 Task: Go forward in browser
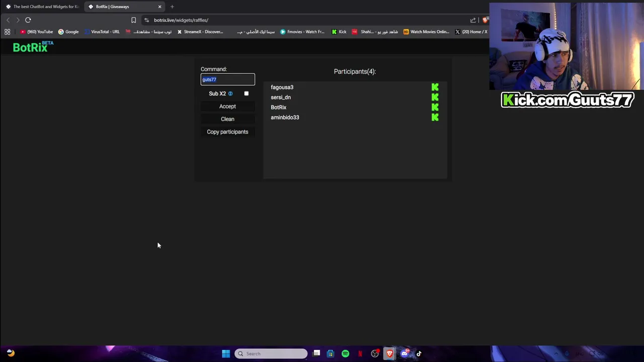click(18, 20)
